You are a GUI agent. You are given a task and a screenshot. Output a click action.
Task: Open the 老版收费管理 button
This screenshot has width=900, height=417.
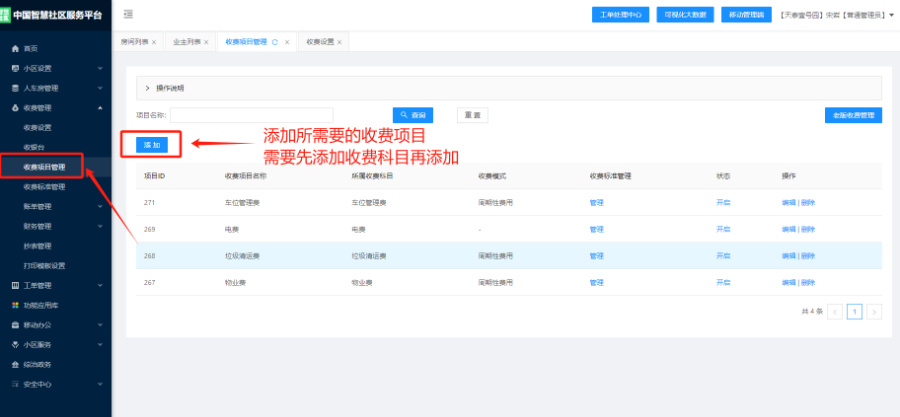tap(853, 115)
